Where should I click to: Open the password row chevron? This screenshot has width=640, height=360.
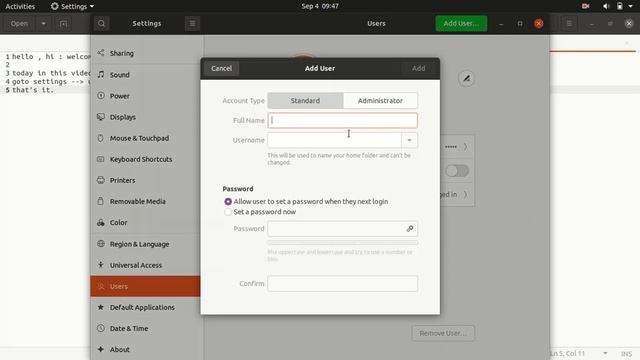pos(465,147)
